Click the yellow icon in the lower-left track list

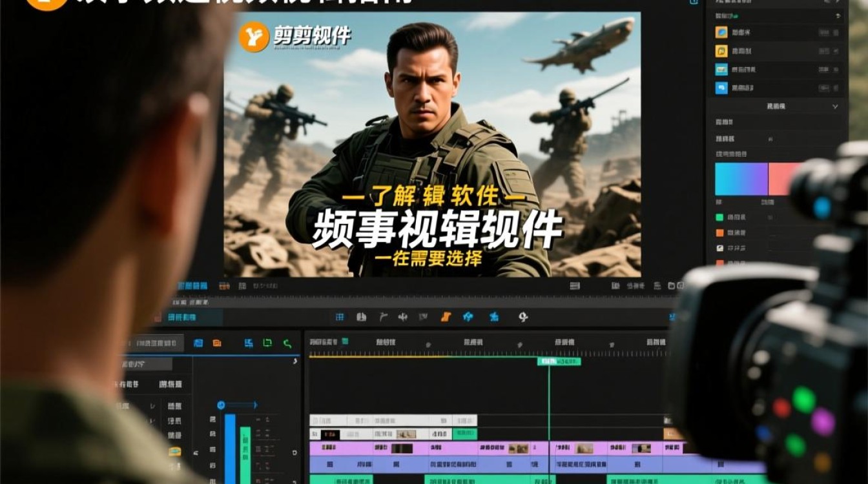[x=174, y=451]
